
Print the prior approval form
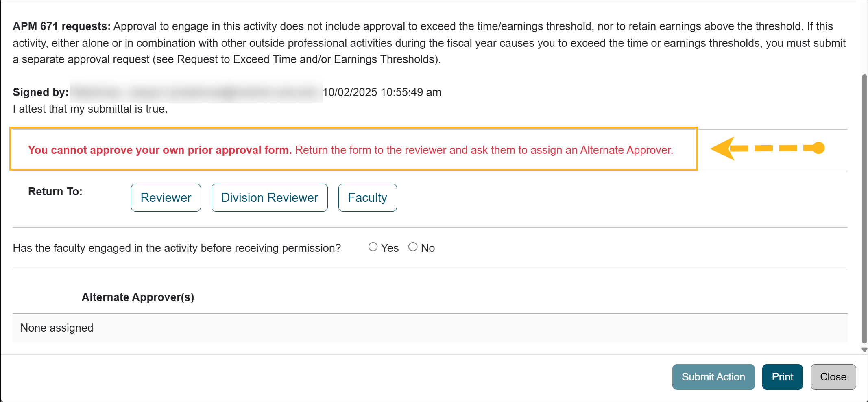782,377
